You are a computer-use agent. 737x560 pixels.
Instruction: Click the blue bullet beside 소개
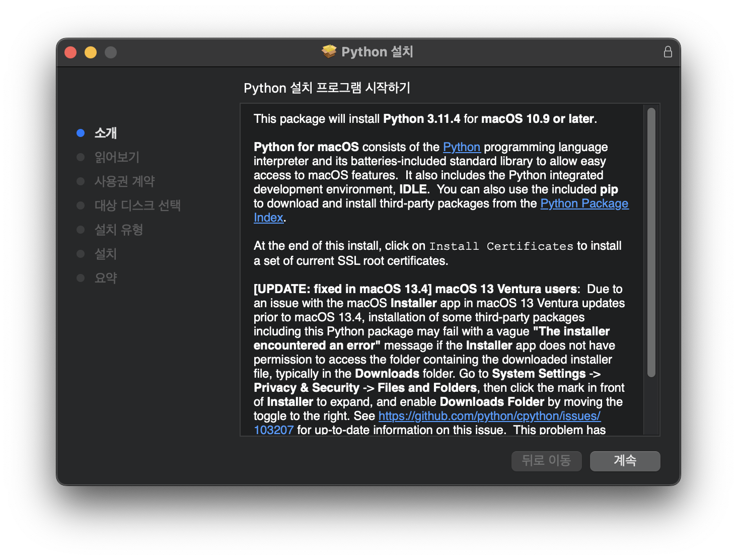[x=81, y=133]
